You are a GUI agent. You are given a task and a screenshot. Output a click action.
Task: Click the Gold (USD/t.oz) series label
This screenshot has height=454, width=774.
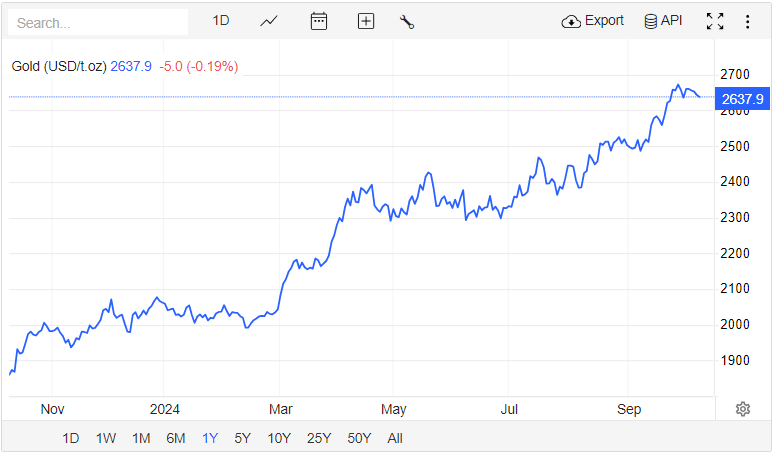59,66
